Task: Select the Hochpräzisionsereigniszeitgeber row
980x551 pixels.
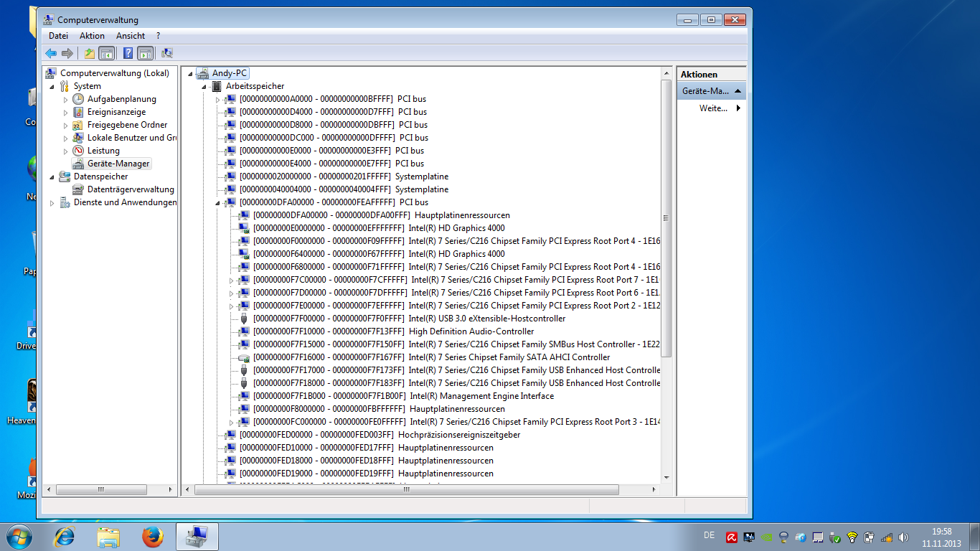Action: point(380,435)
